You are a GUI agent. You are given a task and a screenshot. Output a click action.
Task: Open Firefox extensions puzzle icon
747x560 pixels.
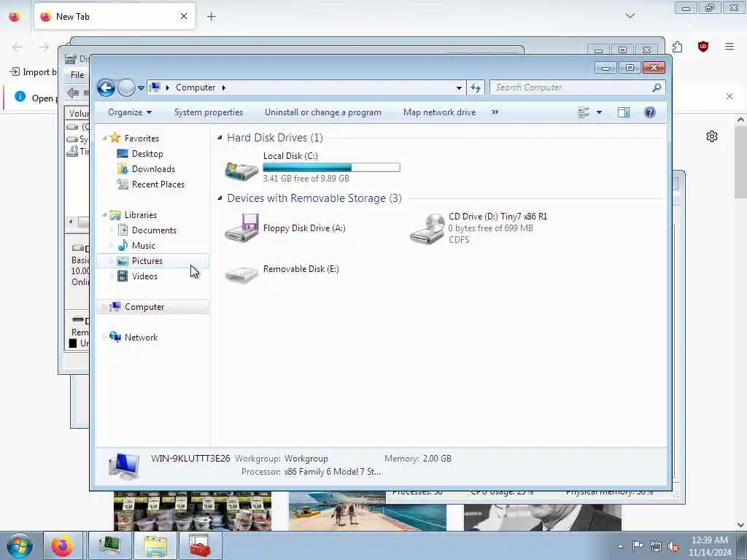coord(677,47)
